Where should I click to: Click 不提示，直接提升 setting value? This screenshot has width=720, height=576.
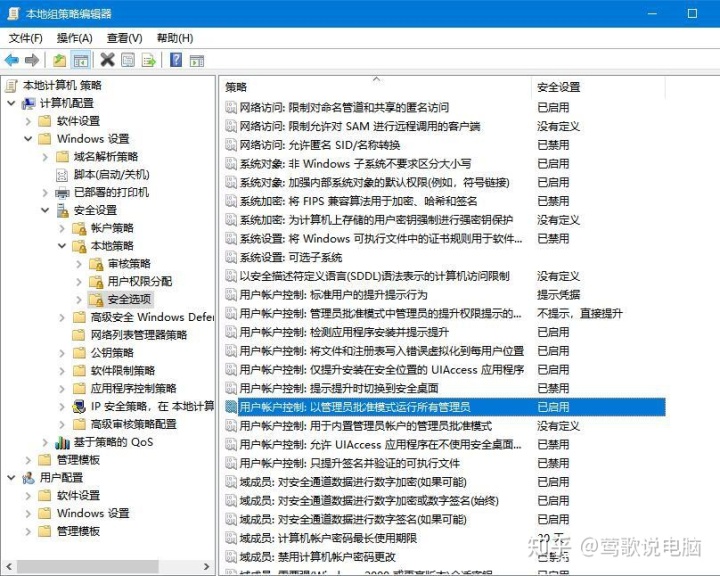click(x=579, y=314)
